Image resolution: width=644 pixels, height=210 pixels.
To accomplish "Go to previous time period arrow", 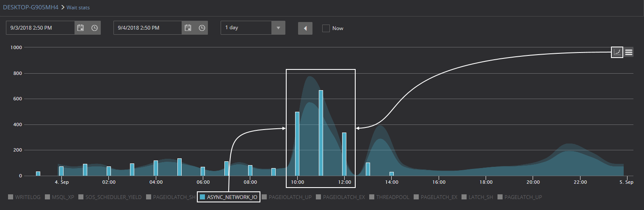I will [x=305, y=28].
